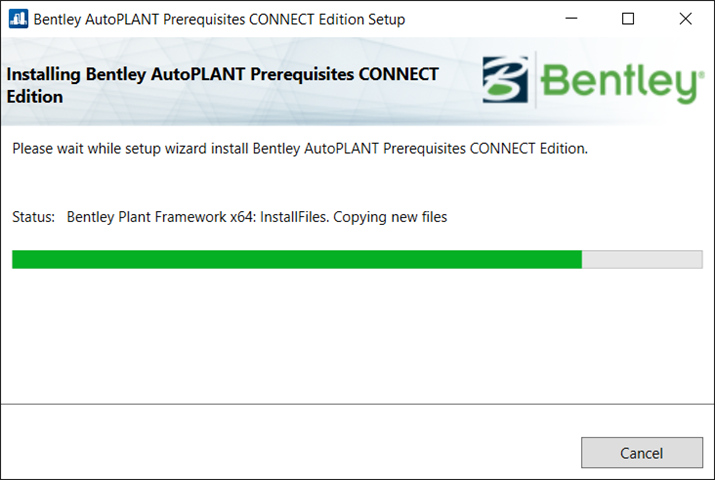Screen dimensions: 715x480
Task: Click the 'Status:' label
Action: (34, 217)
